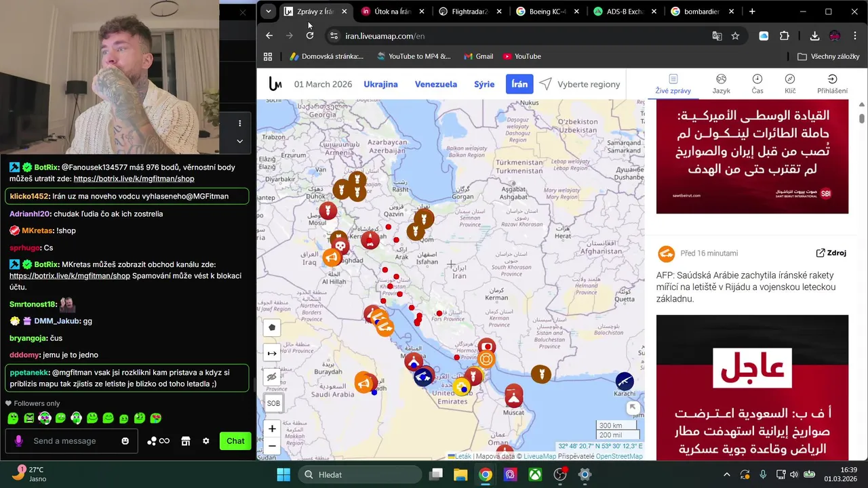Switch to Boeing KC-4 browser tab
The width and height of the screenshot is (868, 488).
(548, 12)
